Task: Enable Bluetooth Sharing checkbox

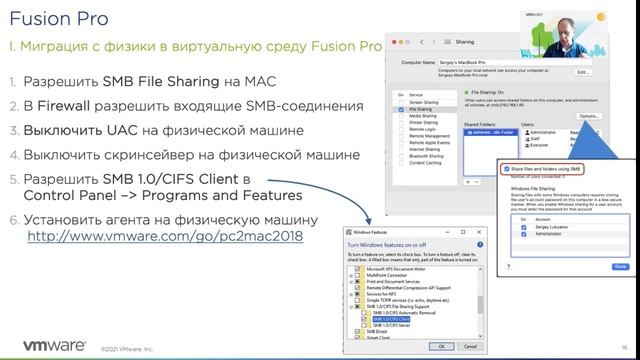Action: [401, 156]
